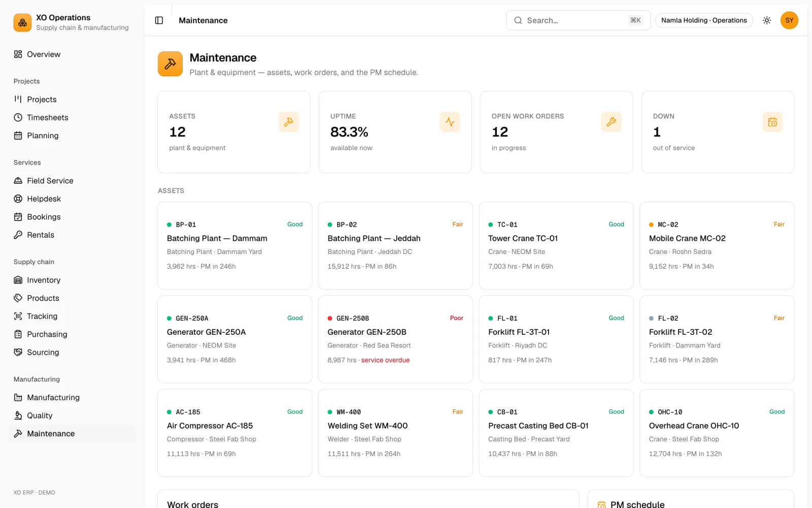Switch the light/dark theme toggle
Viewport: 812px width, 508px height.
click(767, 20)
